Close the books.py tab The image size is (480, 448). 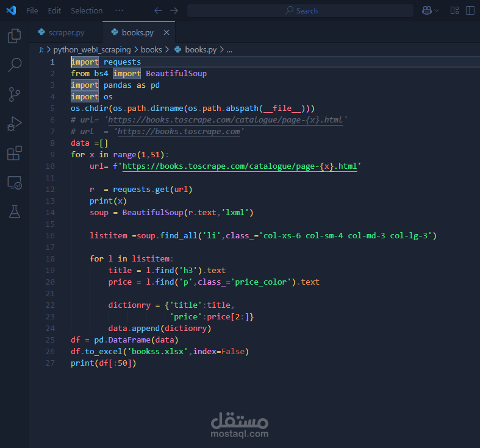(167, 32)
